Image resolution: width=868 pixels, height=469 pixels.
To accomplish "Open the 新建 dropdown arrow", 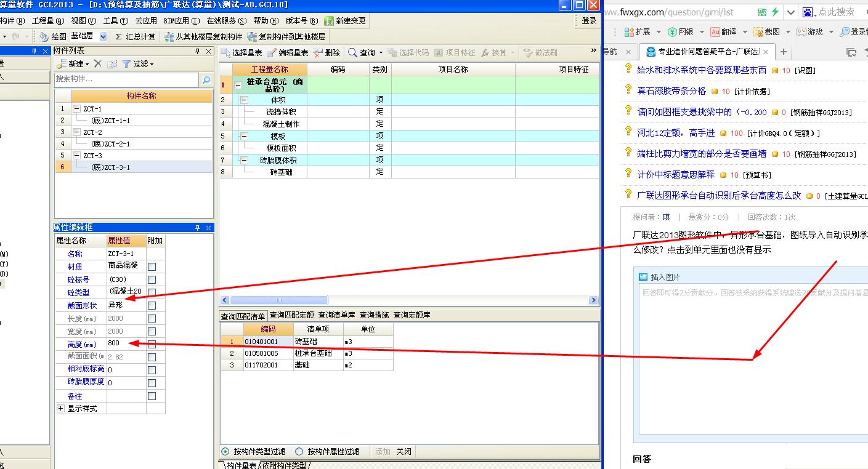I will tap(87, 65).
